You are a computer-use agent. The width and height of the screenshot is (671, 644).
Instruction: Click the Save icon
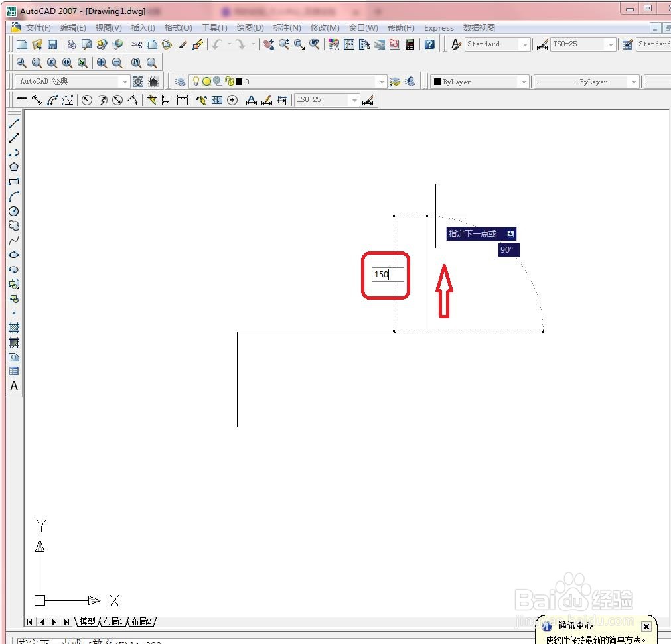52,44
